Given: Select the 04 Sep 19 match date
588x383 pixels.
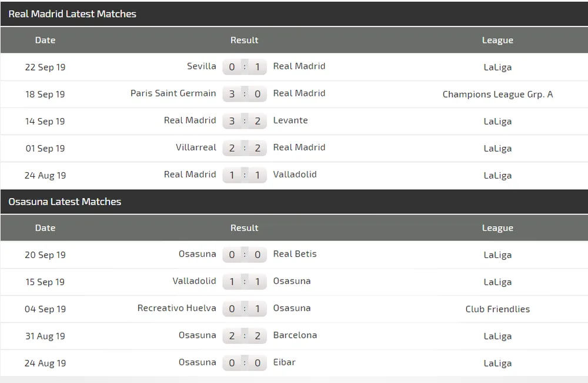Looking at the screenshot, I should (45, 309).
